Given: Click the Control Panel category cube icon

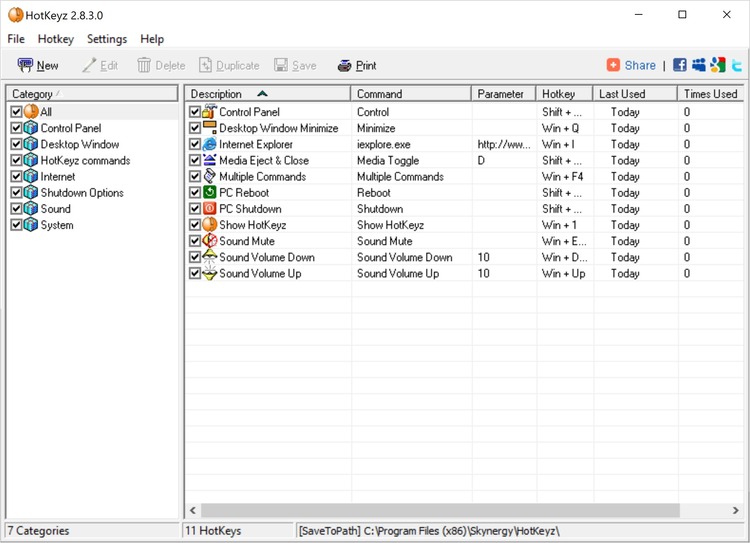Looking at the screenshot, I should [x=31, y=128].
